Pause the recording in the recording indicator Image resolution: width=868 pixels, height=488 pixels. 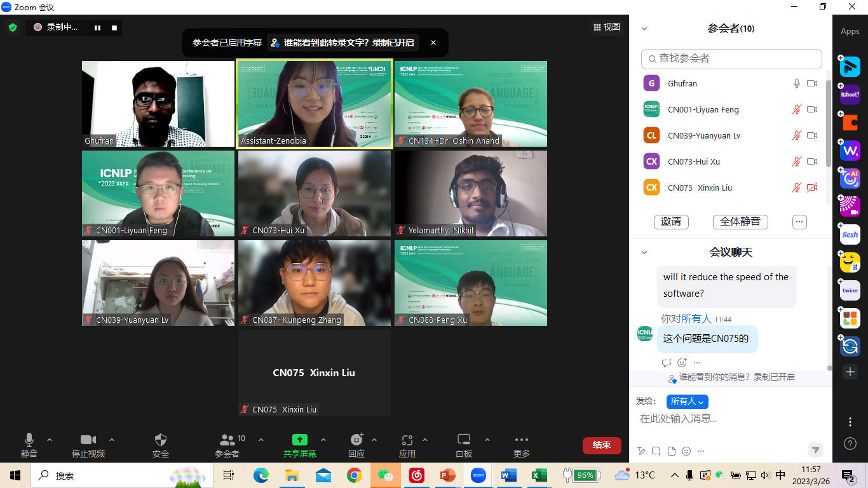tap(98, 27)
